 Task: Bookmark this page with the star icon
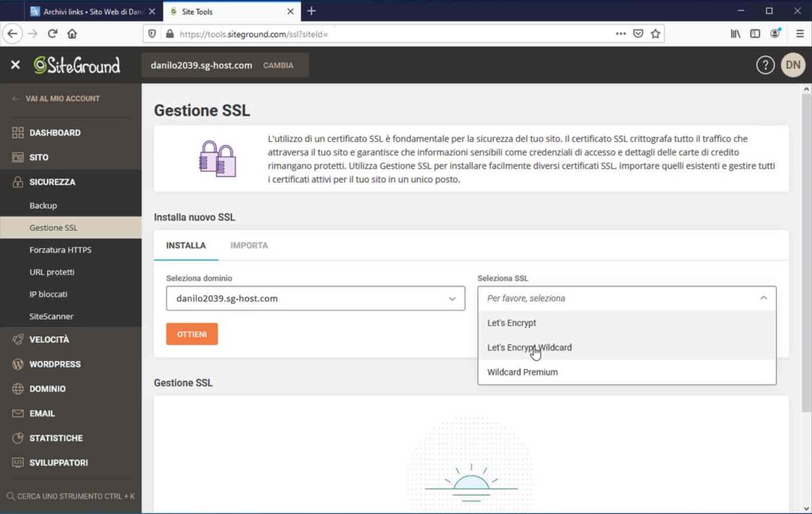click(x=656, y=33)
